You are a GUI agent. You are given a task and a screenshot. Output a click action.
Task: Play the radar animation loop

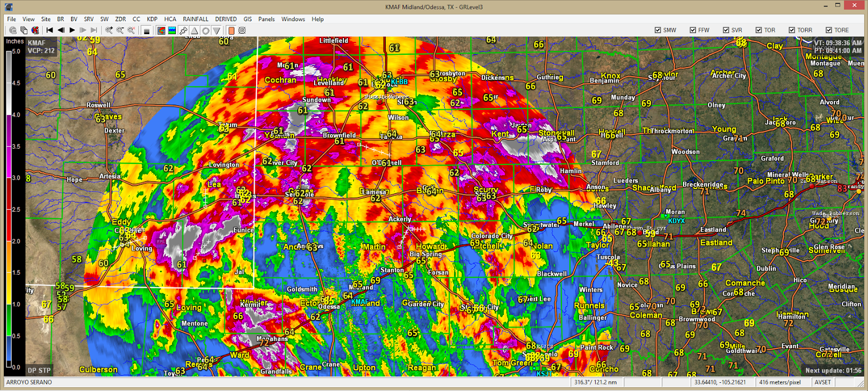point(72,30)
